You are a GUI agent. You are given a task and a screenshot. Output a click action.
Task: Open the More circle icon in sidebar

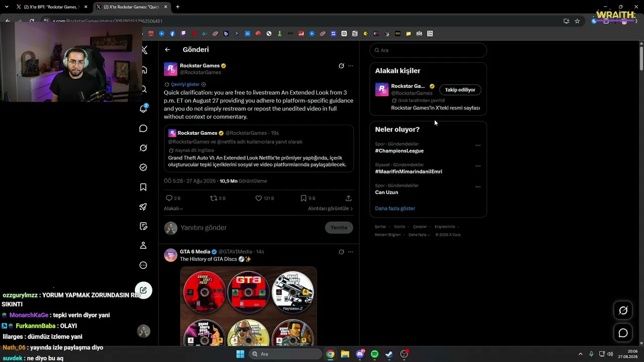(143, 265)
